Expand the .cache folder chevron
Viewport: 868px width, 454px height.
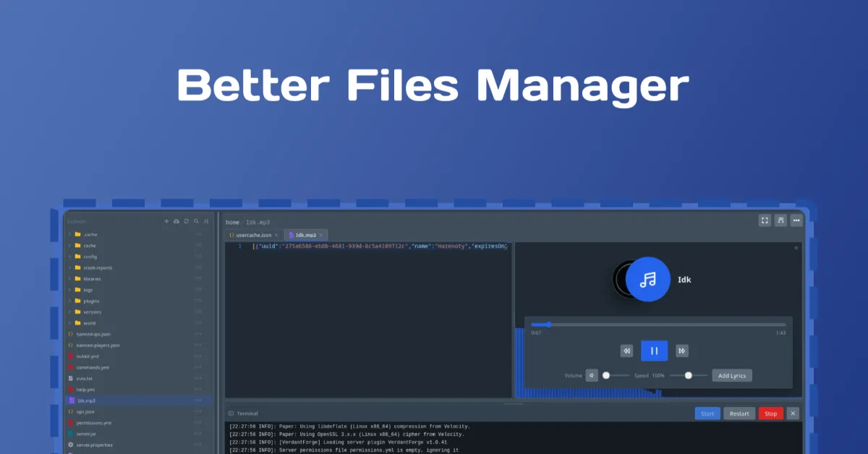coord(69,234)
